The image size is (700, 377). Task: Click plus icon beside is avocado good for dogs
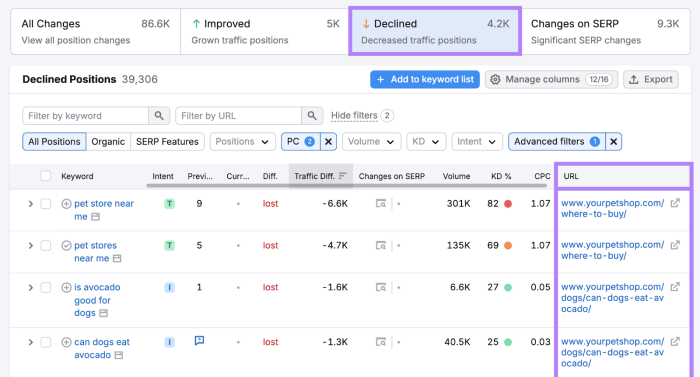point(66,287)
